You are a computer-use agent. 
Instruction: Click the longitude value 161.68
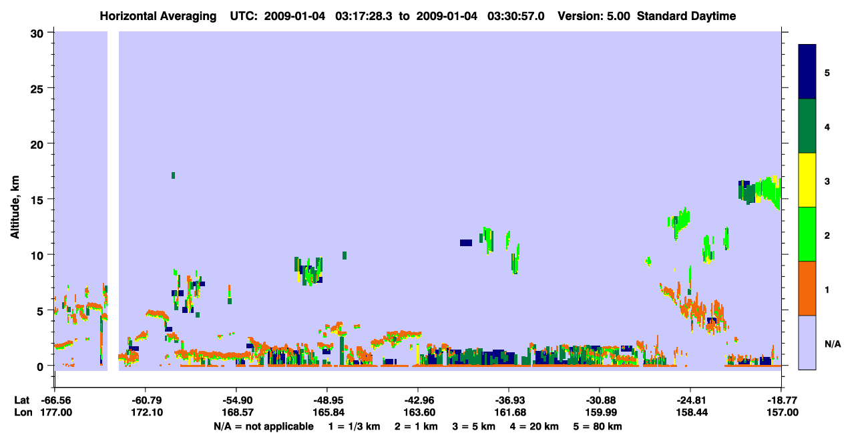click(x=509, y=413)
